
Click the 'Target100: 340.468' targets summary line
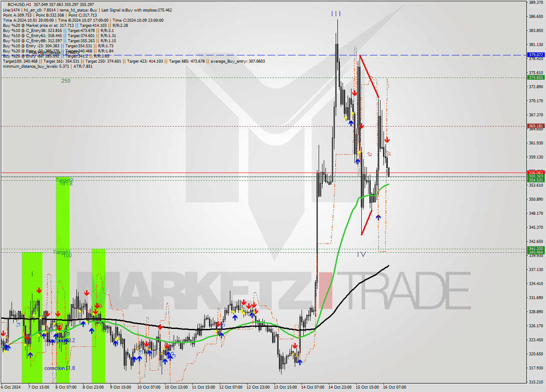[x=134, y=61]
